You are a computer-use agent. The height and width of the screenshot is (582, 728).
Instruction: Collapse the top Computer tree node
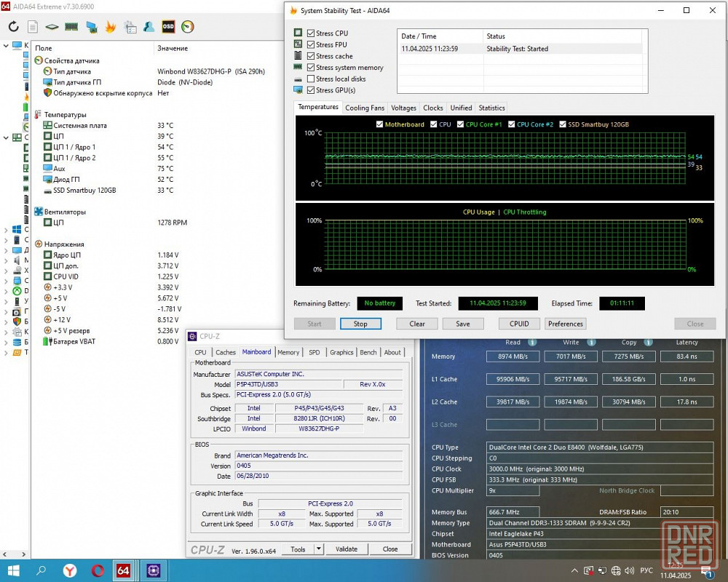tap(6, 46)
